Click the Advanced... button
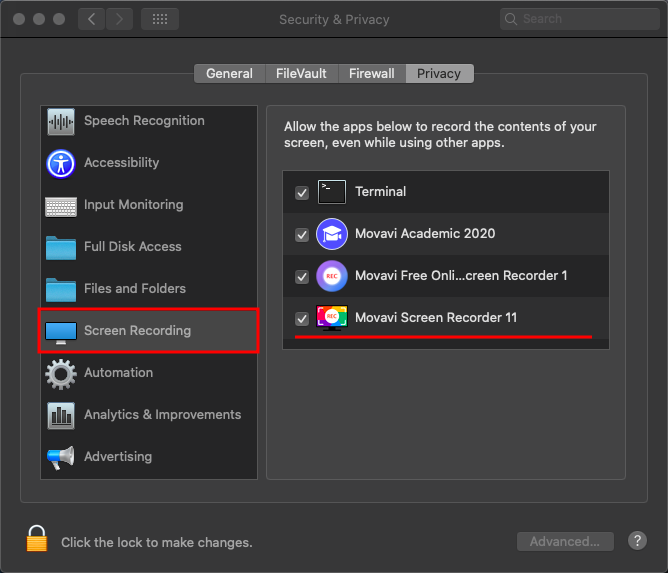Screen dimensions: 668x573 point(565,541)
